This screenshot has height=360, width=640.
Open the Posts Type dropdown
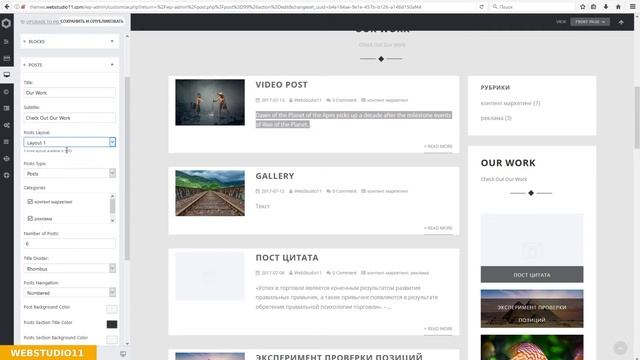tap(70, 173)
